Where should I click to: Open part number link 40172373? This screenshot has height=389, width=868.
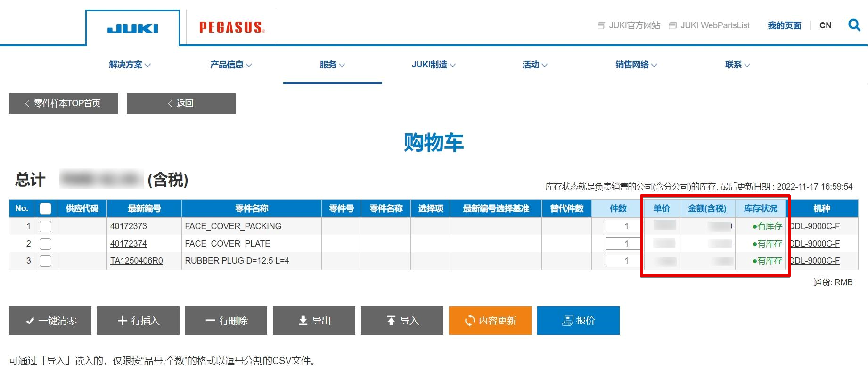(129, 226)
